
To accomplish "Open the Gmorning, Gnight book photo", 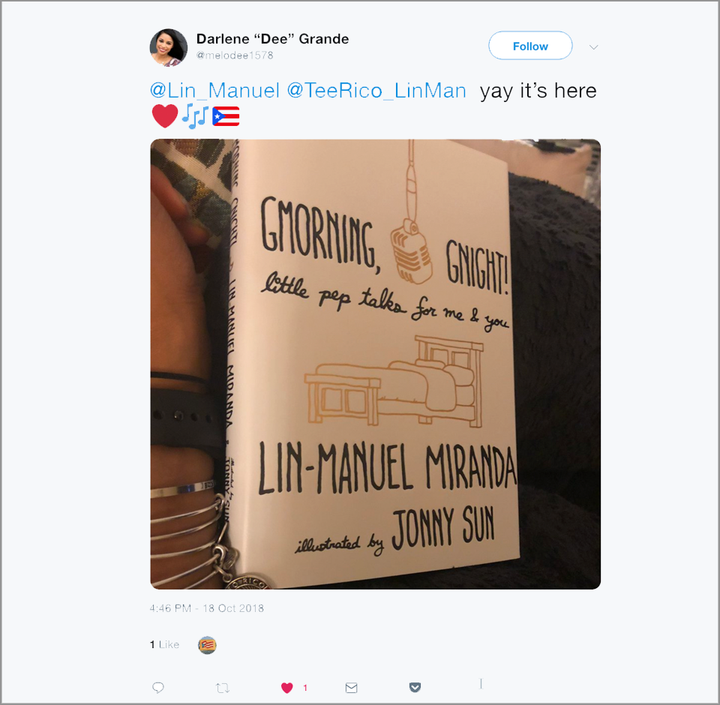I will (x=376, y=364).
